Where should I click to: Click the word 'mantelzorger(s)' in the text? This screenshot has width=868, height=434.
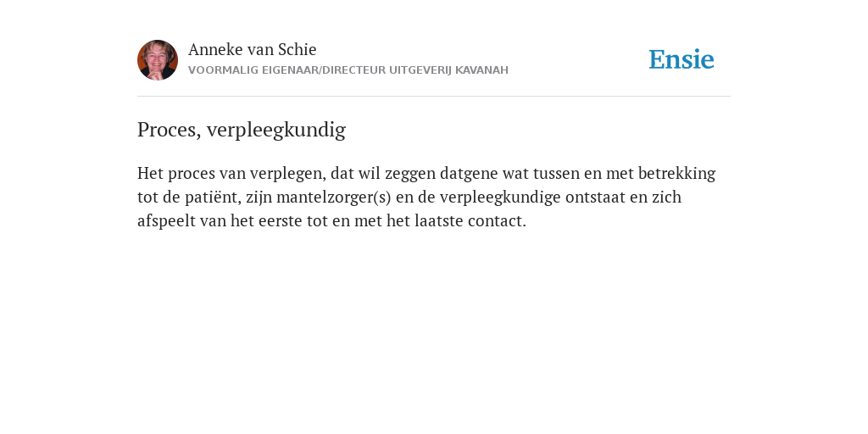pos(334,198)
